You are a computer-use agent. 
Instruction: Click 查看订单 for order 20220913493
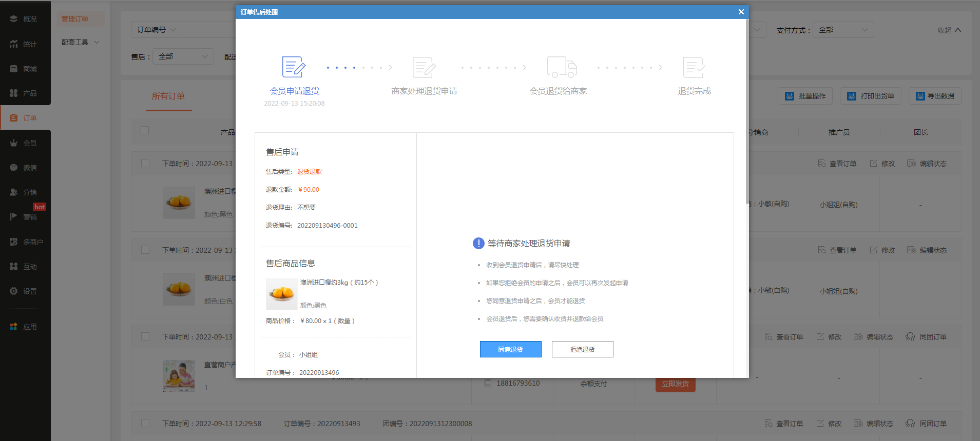pos(783,424)
